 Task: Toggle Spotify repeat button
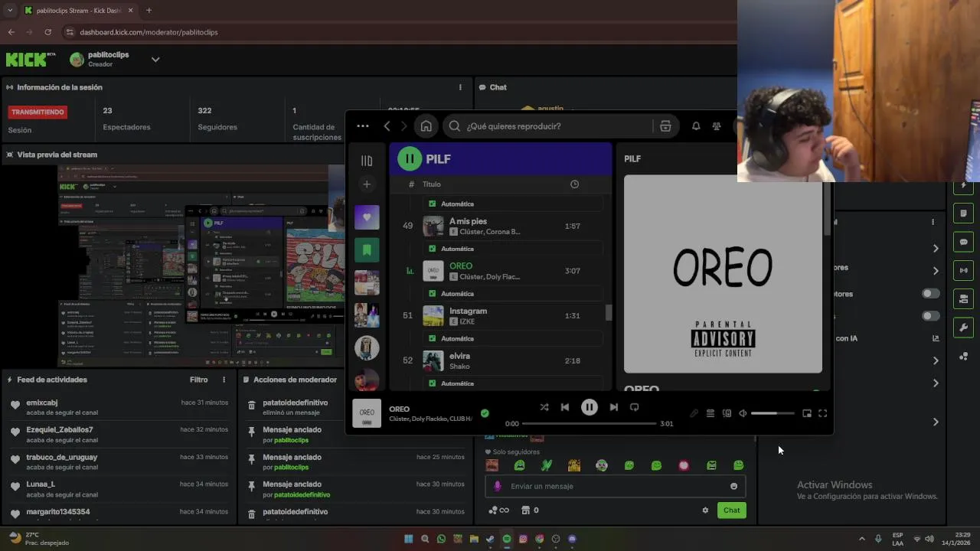click(x=634, y=407)
